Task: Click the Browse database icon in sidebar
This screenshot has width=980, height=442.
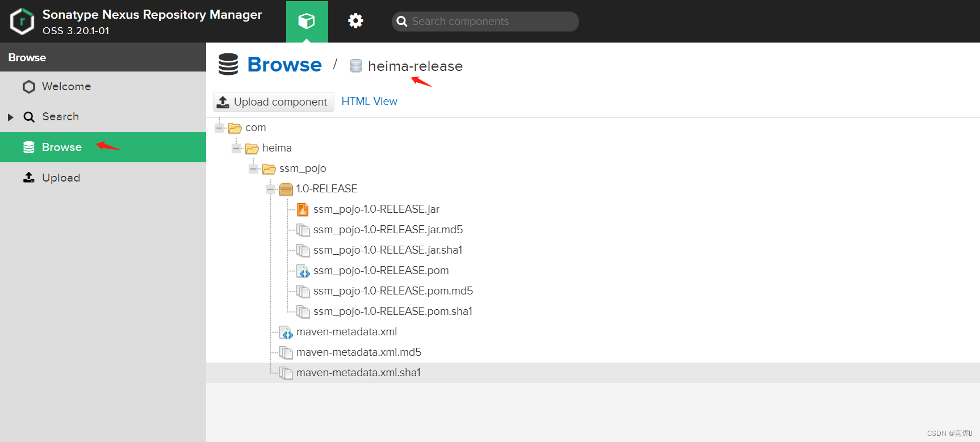Action: coord(29,148)
